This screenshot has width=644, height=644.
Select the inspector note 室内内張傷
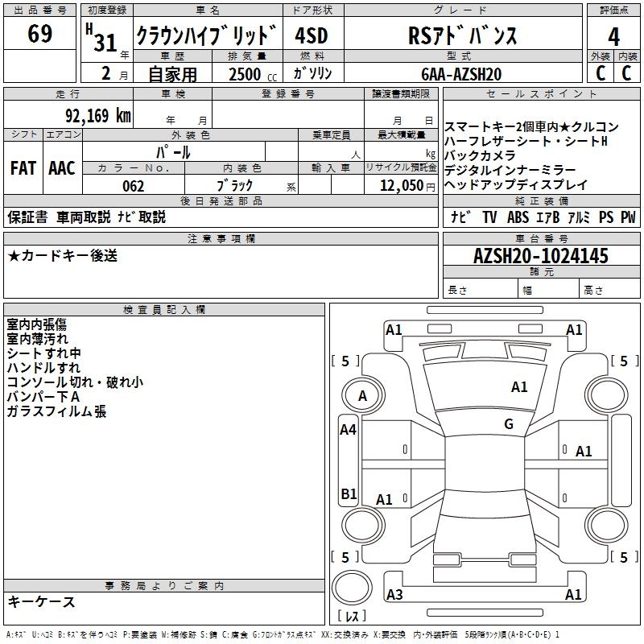coord(36,324)
